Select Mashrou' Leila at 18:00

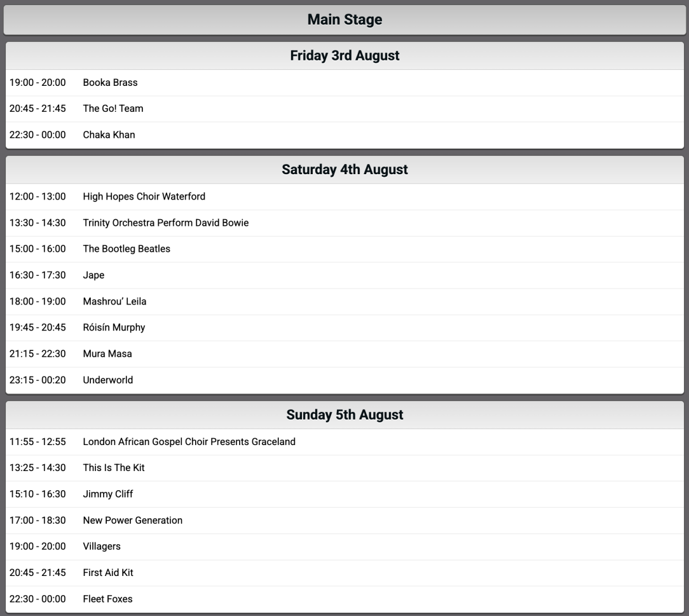pos(344,301)
